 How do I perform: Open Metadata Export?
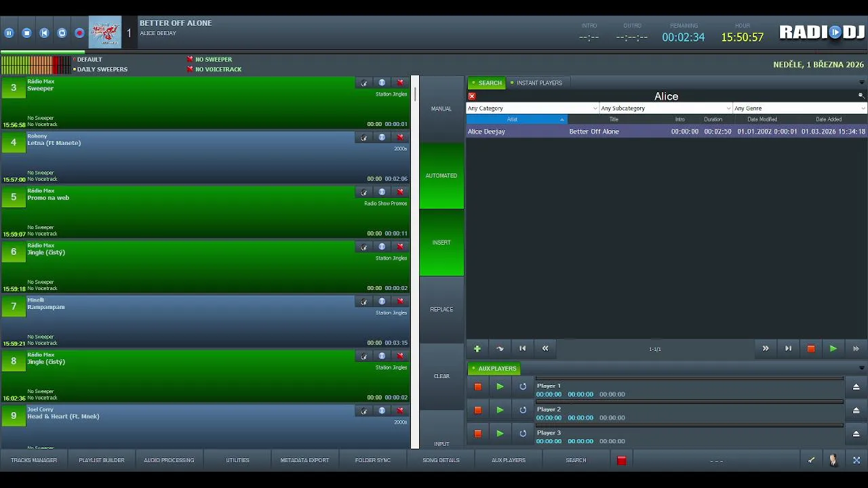[304, 460]
